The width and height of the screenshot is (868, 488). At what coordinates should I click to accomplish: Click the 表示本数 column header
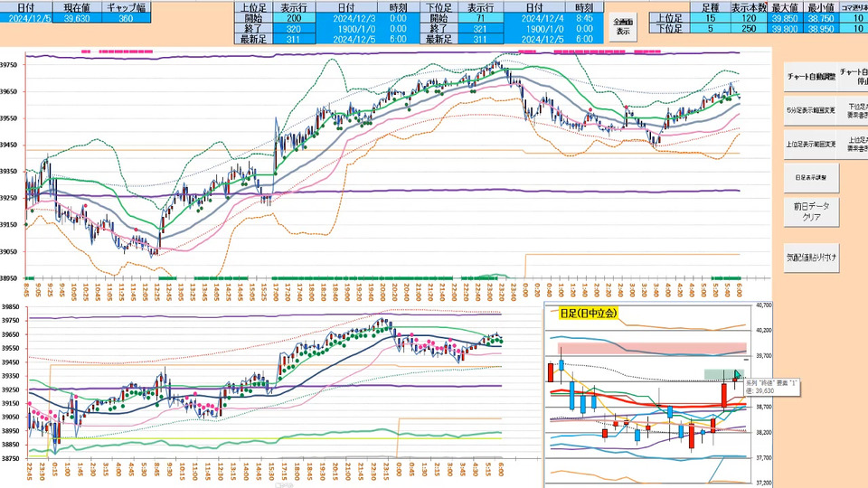[749, 8]
